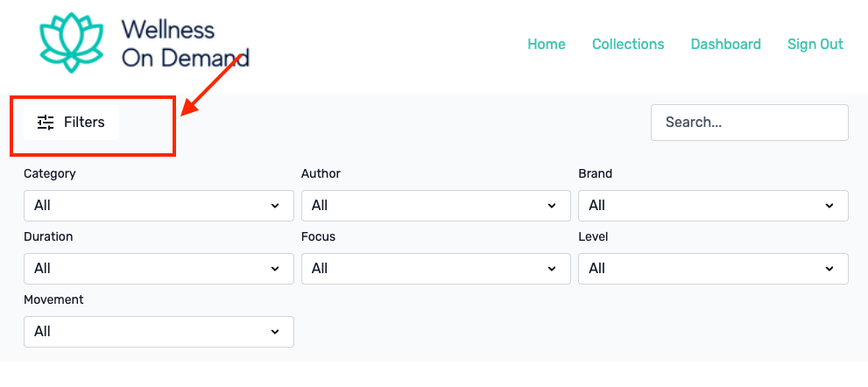Click the chevron arrow in the Brand select
The height and width of the screenshot is (387, 868).
(x=829, y=206)
